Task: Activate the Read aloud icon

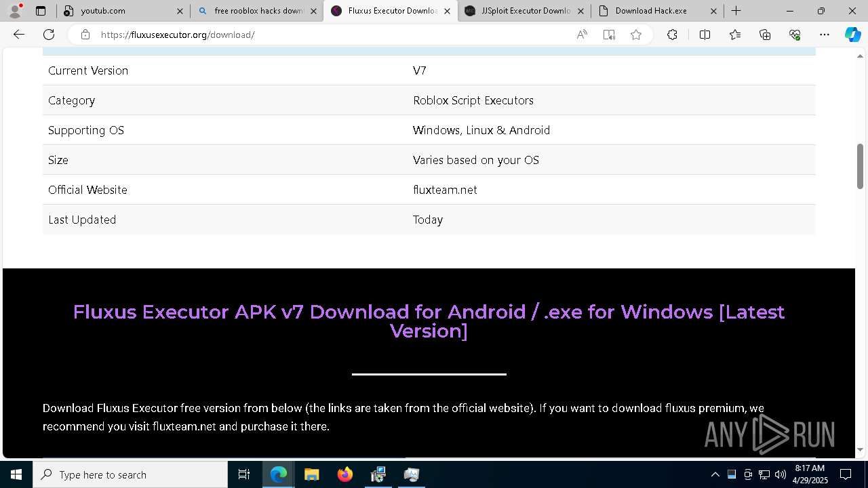Action: (x=582, y=35)
